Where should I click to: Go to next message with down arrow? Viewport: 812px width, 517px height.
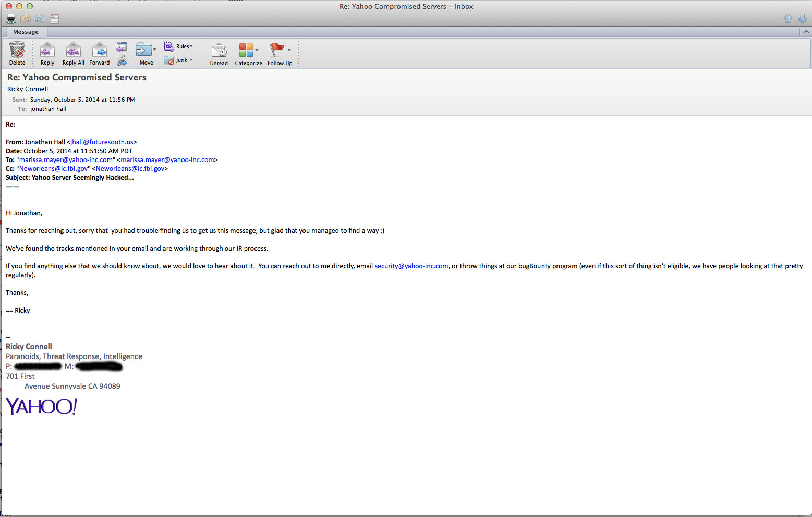pyautogui.click(x=803, y=19)
